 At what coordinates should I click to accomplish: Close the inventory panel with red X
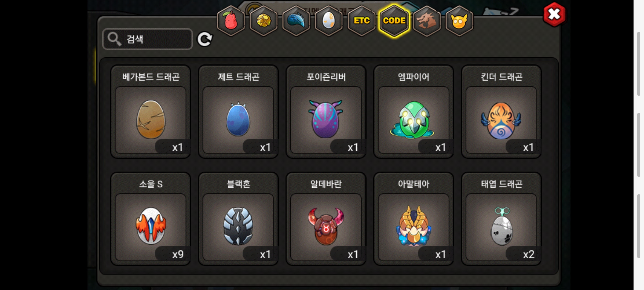tap(554, 14)
